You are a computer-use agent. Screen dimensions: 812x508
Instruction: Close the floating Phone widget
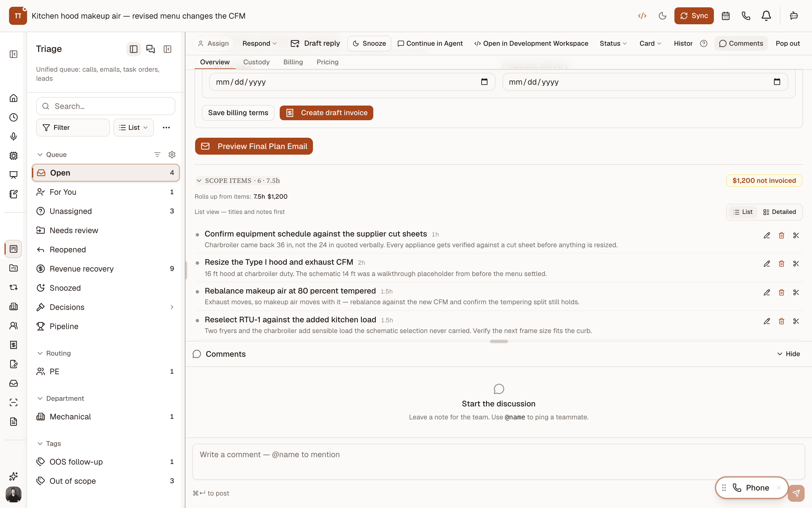tap(779, 487)
